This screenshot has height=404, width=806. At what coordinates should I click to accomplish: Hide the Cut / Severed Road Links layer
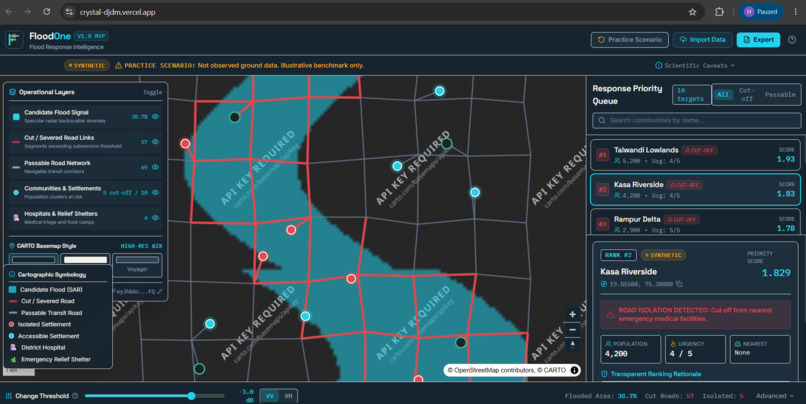[155, 142]
